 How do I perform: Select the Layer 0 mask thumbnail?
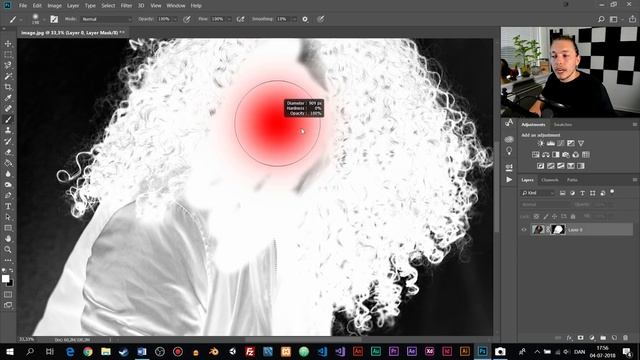pyautogui.click(x=558, y=230)
